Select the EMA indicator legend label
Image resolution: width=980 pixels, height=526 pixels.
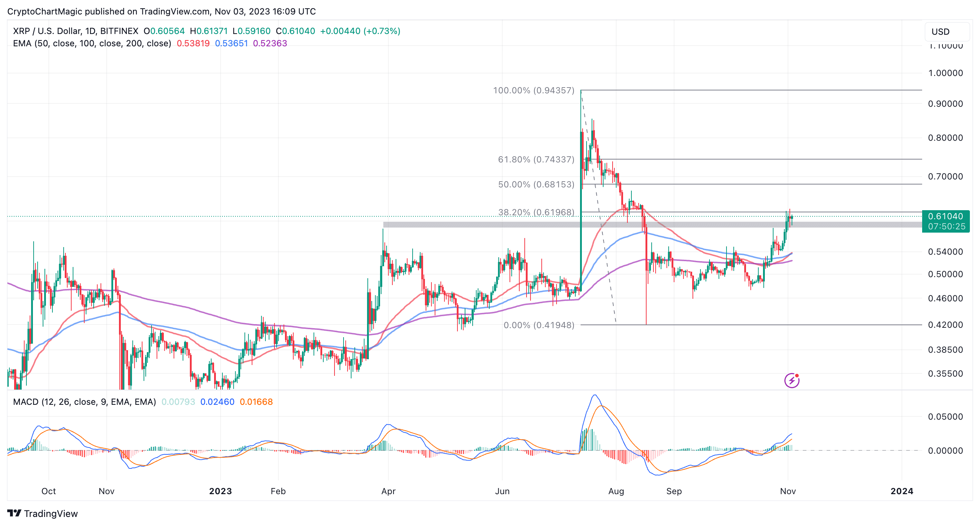[92, 43]
